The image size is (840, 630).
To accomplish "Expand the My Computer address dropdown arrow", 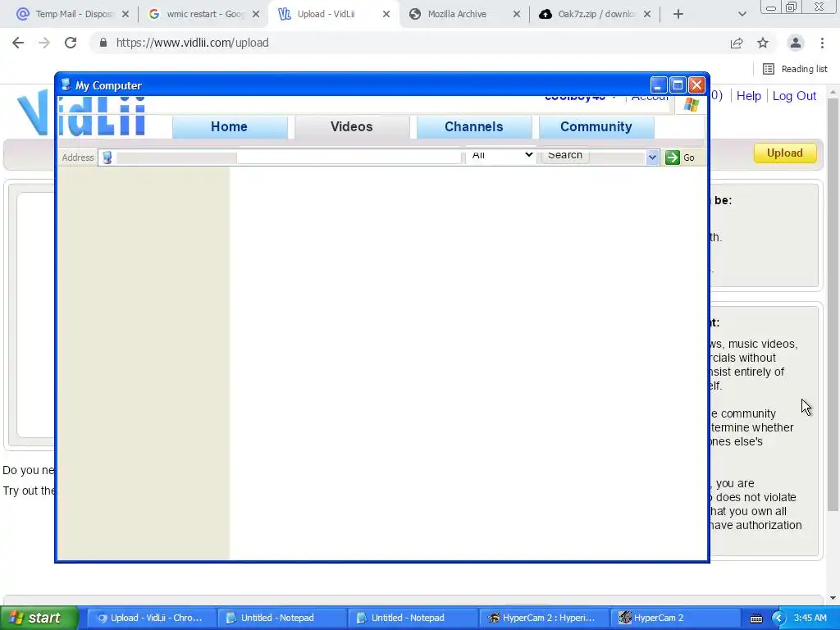I will [x=652, y=157].
